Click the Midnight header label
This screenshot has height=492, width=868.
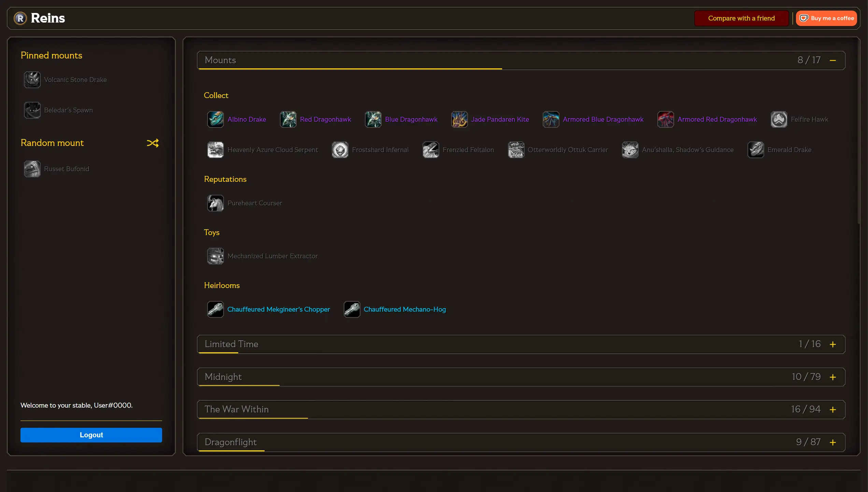click(223, 377)
